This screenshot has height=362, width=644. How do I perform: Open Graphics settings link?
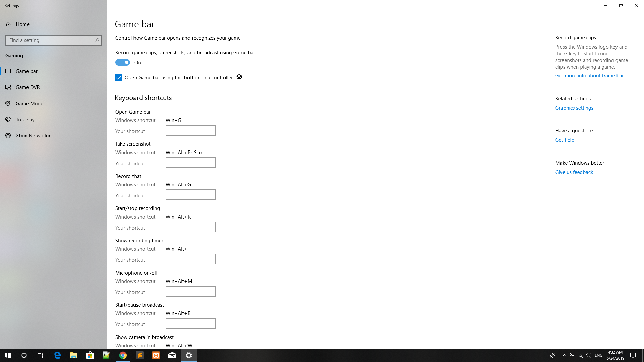pos(574,108)
